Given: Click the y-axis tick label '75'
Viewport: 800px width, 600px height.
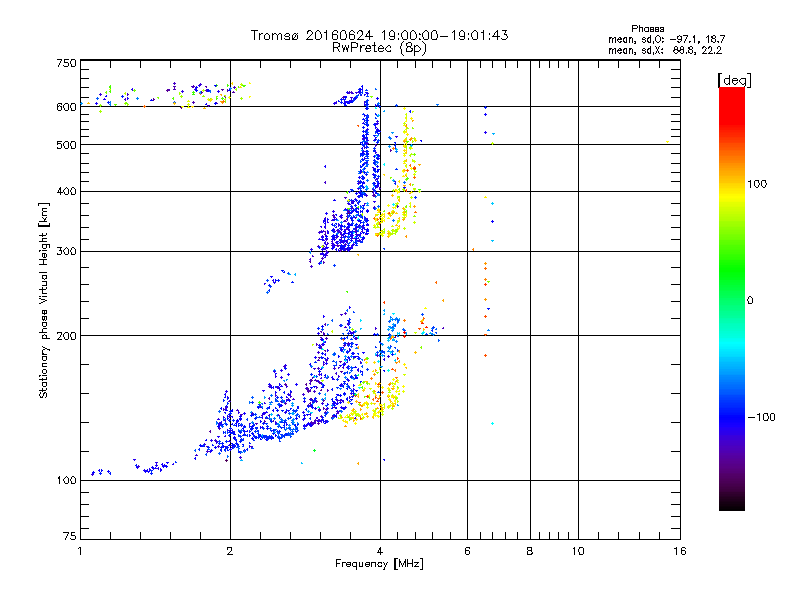Looking at the screenshot, I should pos(70,536).
